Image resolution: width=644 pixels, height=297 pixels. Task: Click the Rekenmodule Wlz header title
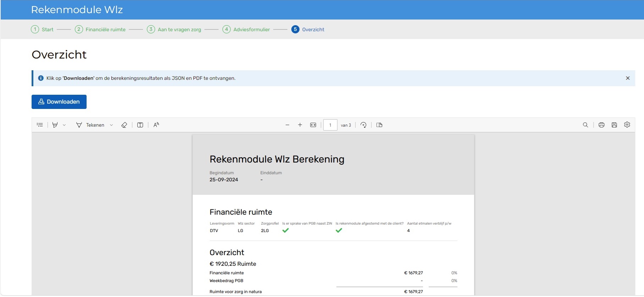(x=77, y=10)
